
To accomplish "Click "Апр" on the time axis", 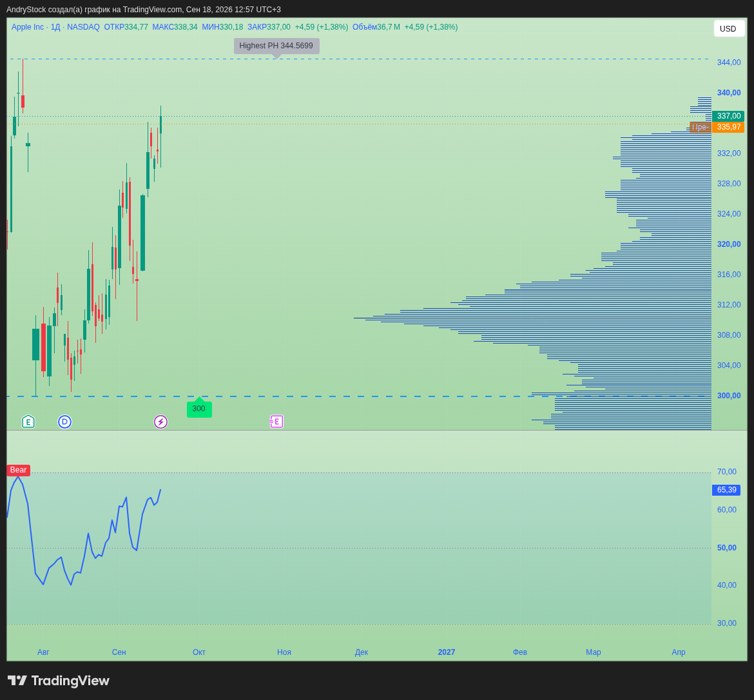I will (x=679, y=652).
